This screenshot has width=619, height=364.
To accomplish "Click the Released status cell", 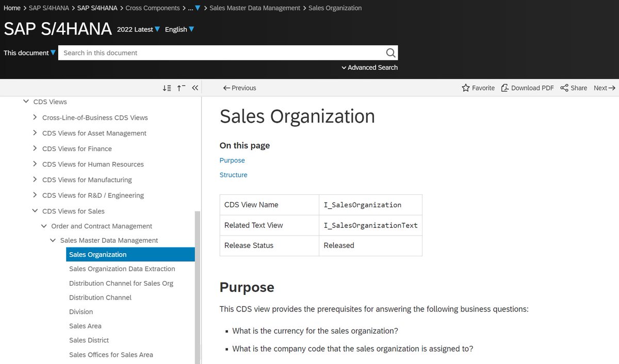I will click(370, 246).
